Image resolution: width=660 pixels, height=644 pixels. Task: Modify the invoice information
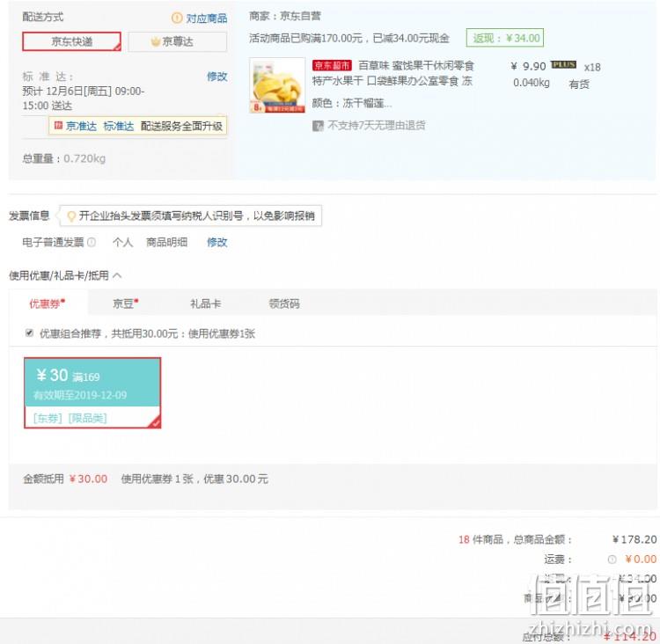(216, 242)
